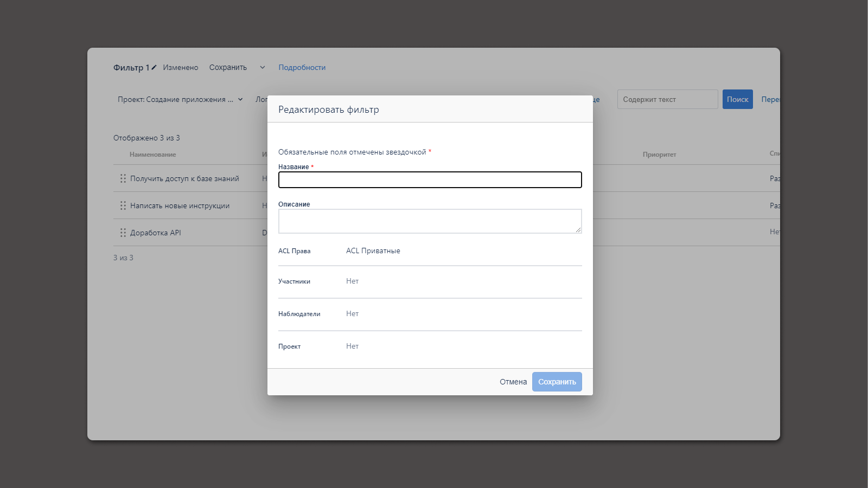
Task: Click the Описание text area resize handle
Action: (578, 230)
